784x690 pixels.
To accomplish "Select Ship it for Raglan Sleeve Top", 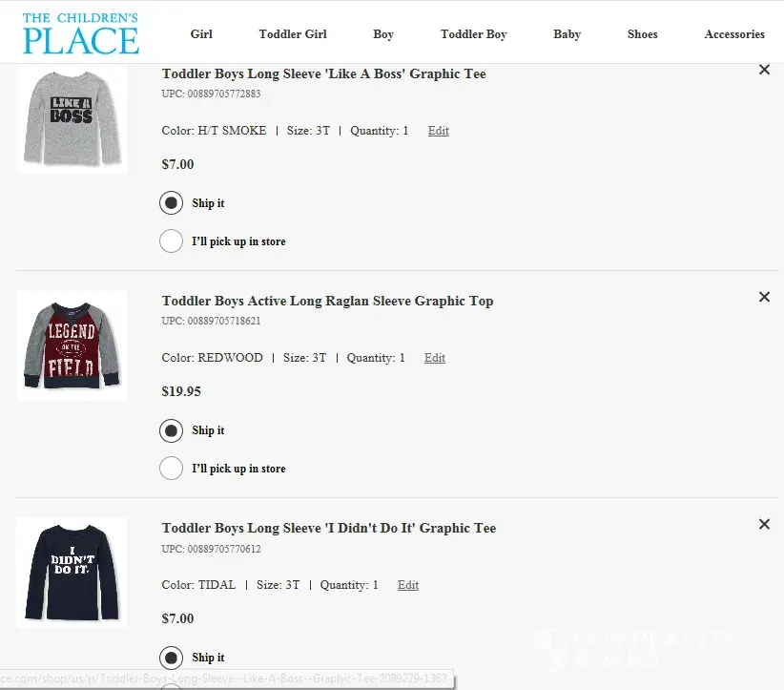I will (171, 430).
